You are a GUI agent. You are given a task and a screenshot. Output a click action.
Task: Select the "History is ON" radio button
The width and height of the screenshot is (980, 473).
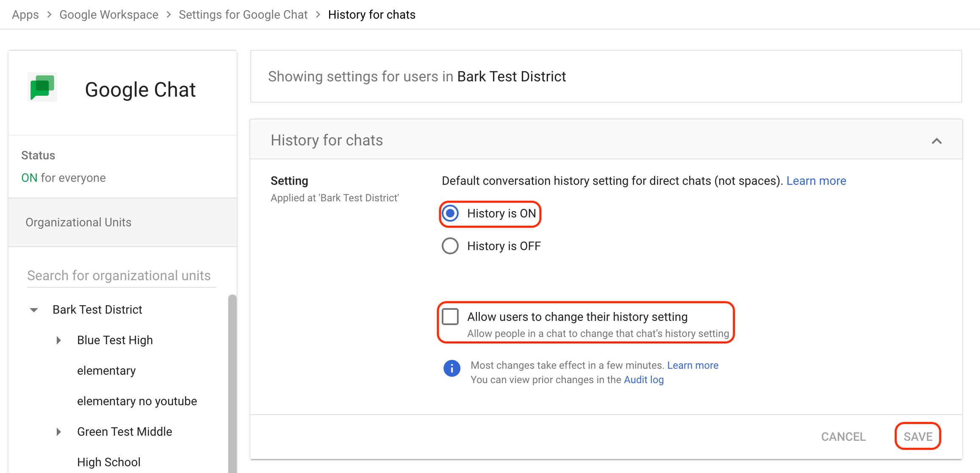tap(450, 214)
